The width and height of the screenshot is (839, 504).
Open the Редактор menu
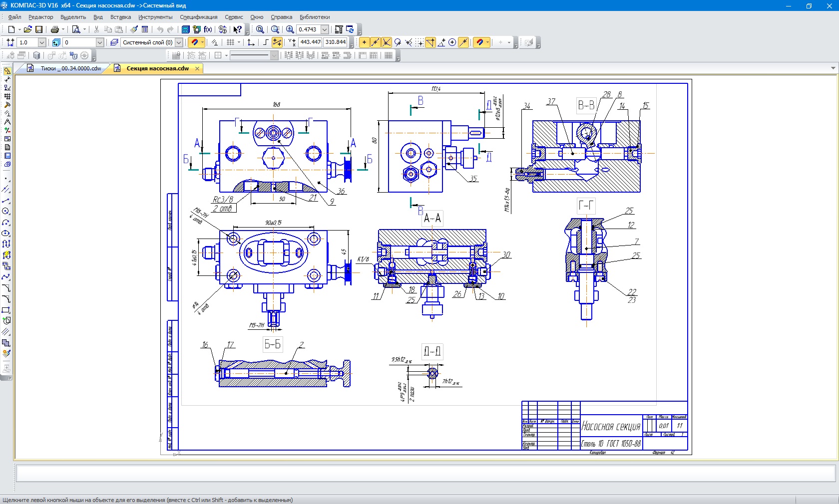40,17
